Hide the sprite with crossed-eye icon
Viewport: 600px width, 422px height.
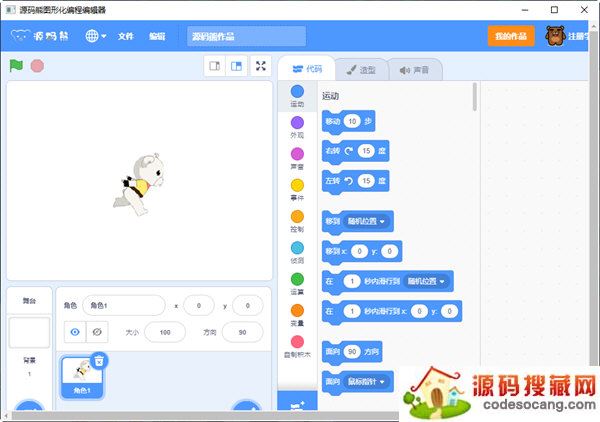(x=97, y=332)
